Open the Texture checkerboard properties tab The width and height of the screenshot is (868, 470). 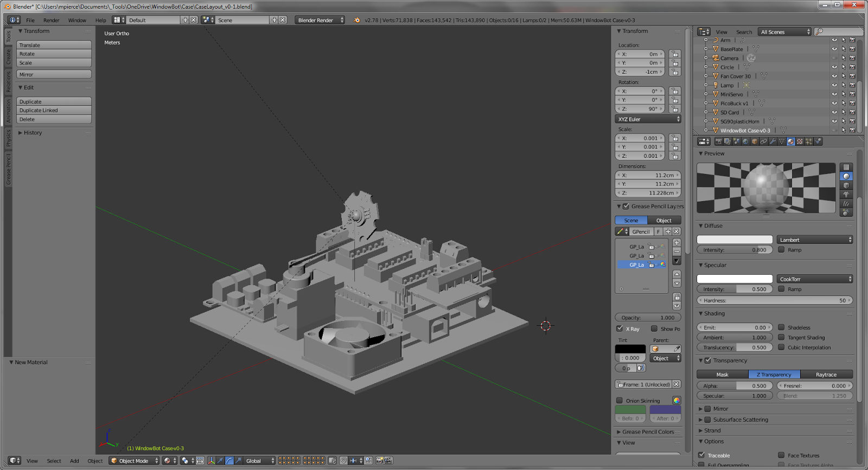click(800, 141)
